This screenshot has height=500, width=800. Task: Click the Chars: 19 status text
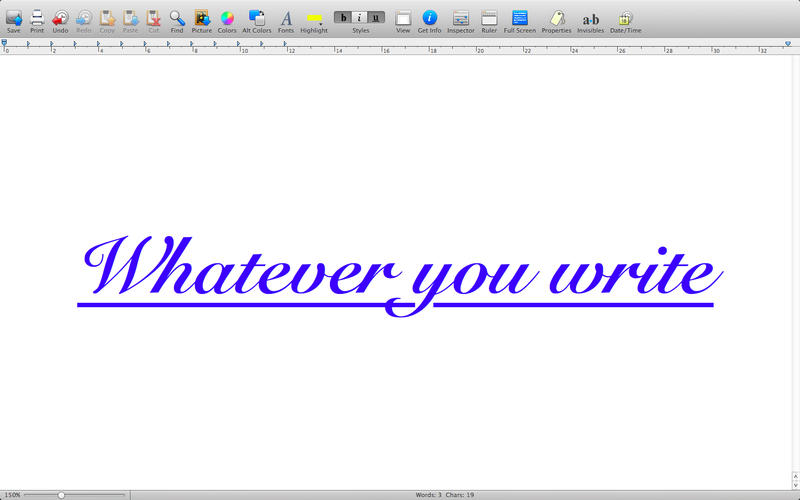(460, 495)
